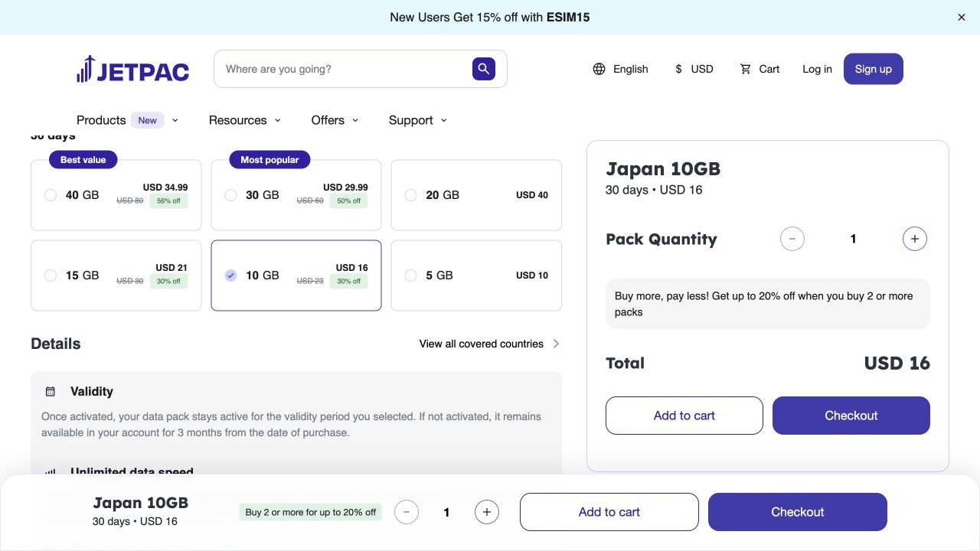
Task: Increase pack quantity in the side panel
Action: point(915,239)
